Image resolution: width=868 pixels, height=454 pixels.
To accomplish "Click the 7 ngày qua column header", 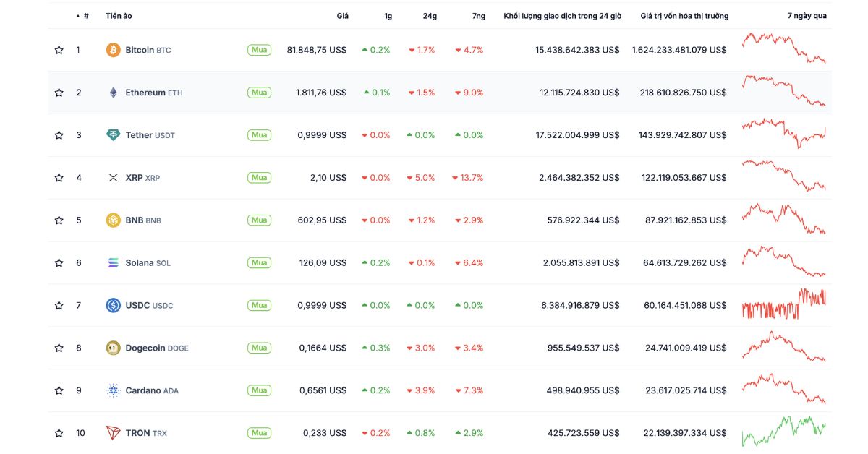I will [807, 16].
